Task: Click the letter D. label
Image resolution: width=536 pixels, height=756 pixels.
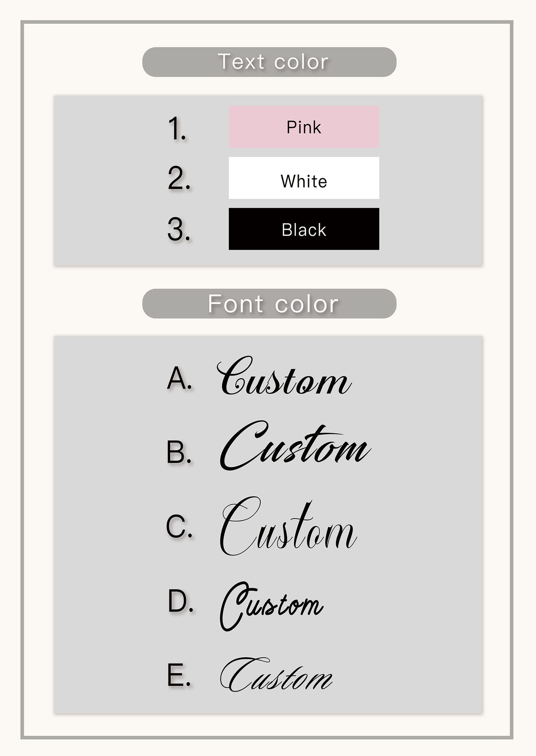Action: (x=181, y=601)
